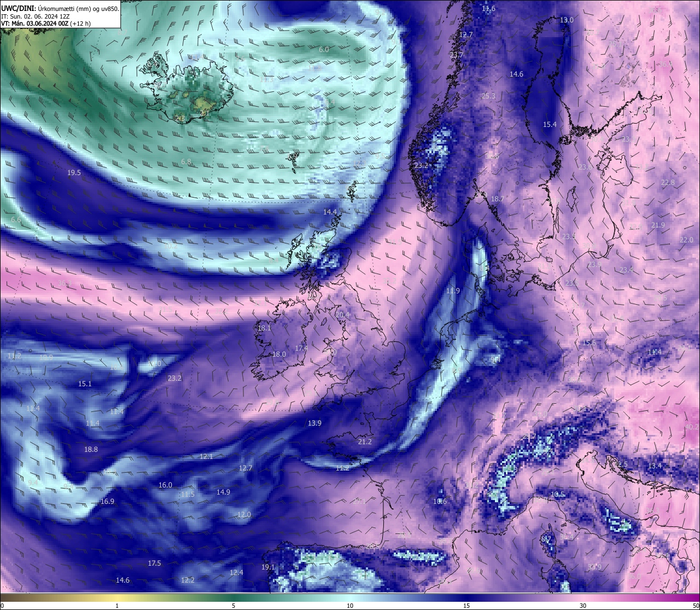Click the map value '20.4' over northern England
The height and width of the screenshot is (610, 700).
pyautogui.click(x=342, y=315)
